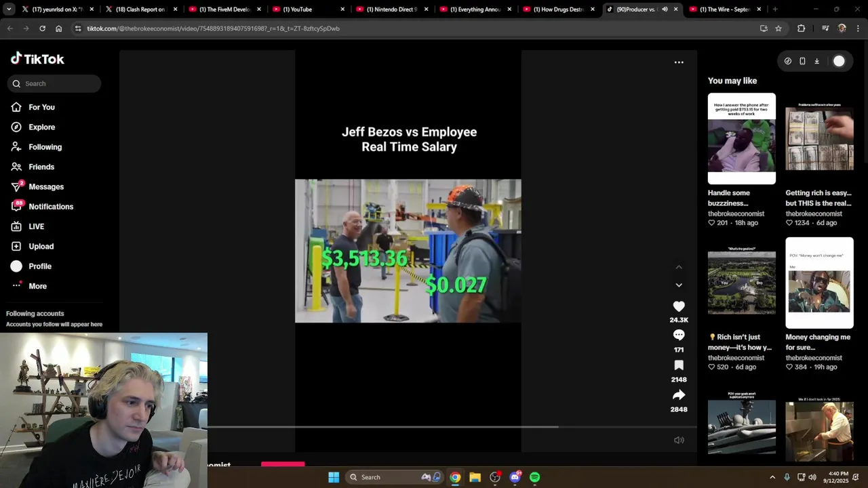Open Spotify from the taskbar

(x=534, y=477)
